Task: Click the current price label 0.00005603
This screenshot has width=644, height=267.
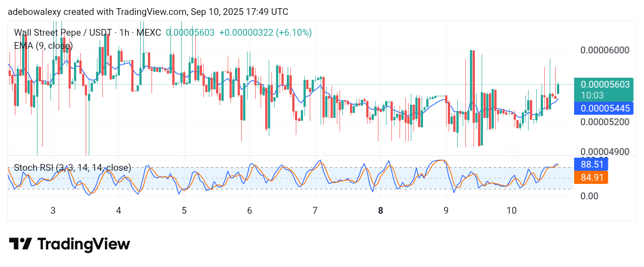Action: [604, 89]
